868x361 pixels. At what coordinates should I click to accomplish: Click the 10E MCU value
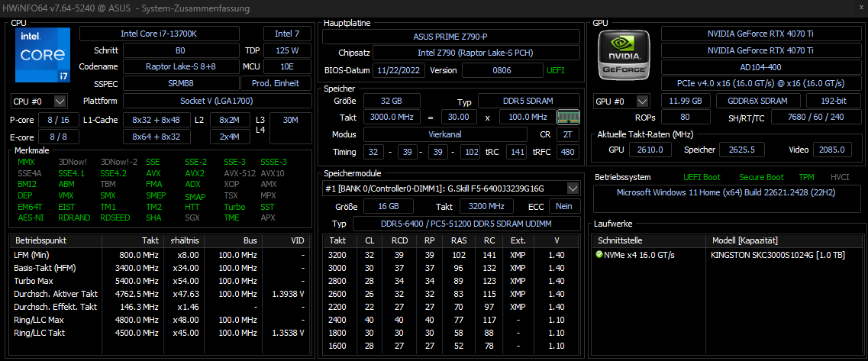coord(287,66)
